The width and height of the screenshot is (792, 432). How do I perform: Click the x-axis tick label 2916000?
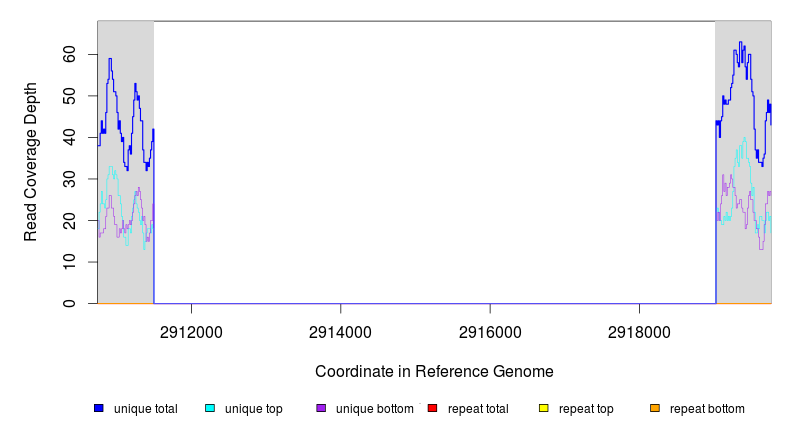(490, 331)
